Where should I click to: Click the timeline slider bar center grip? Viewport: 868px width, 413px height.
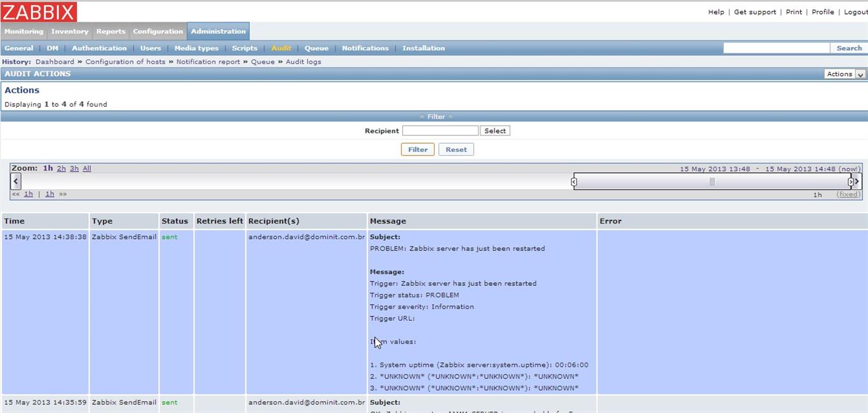point(712,182)
